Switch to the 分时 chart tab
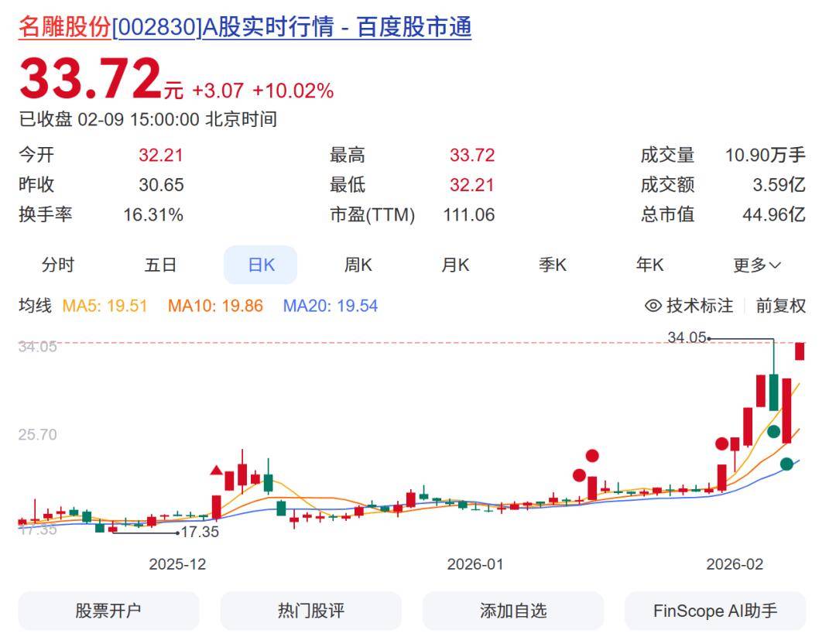This screenshot has width=836, height=644. coord(58,265)
